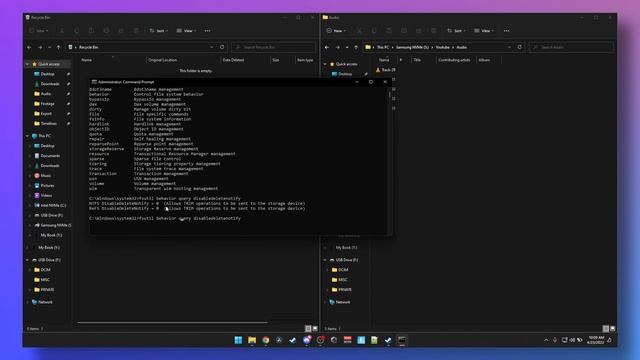
Task: Sort Recycle Bin by Size column
Action: pos(276,60)
